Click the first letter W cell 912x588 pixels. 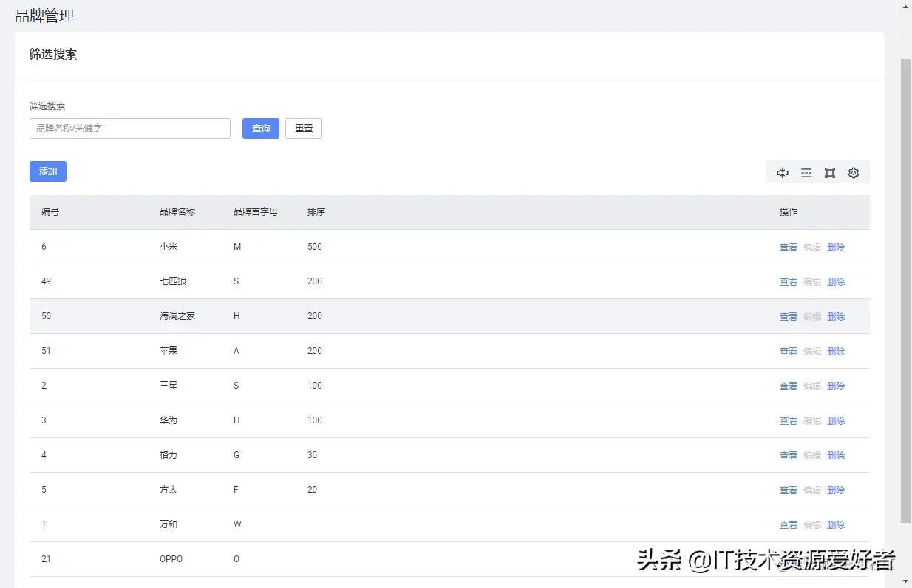[236, 524]
